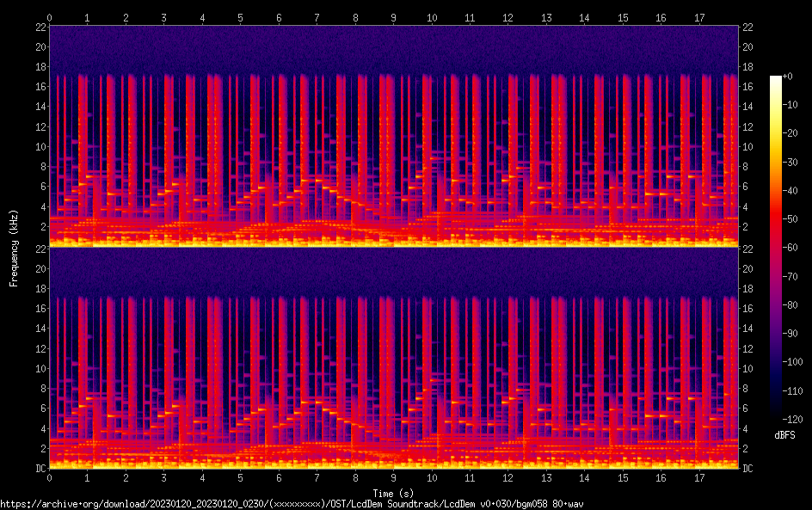Click the 8 kHz label on lower-right frequency axis
Screen dimensions: 812x510
(747, 389)
